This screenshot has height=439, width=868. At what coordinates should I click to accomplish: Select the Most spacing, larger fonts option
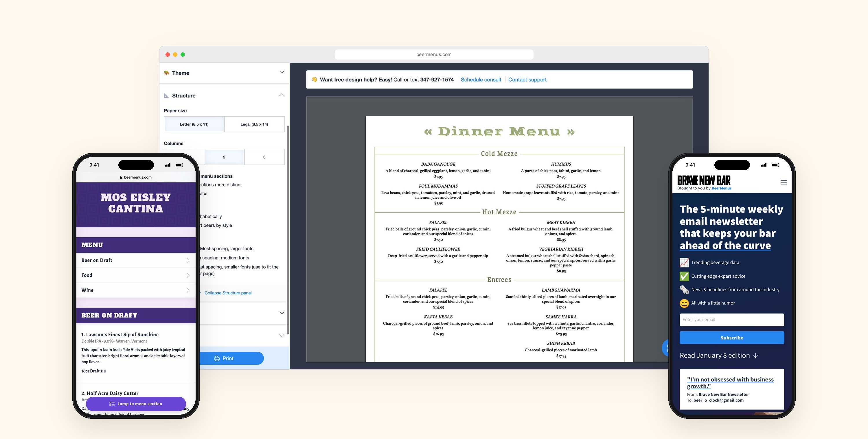227,249
